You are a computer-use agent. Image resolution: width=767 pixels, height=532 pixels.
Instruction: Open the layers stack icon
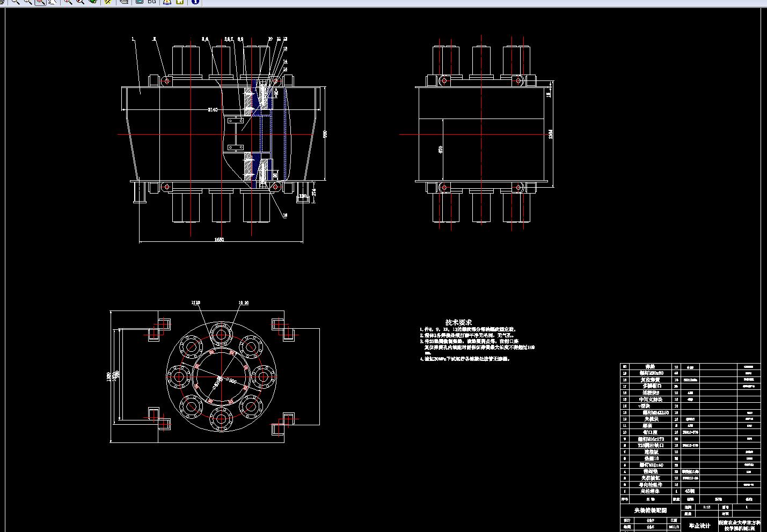(124, 2)
